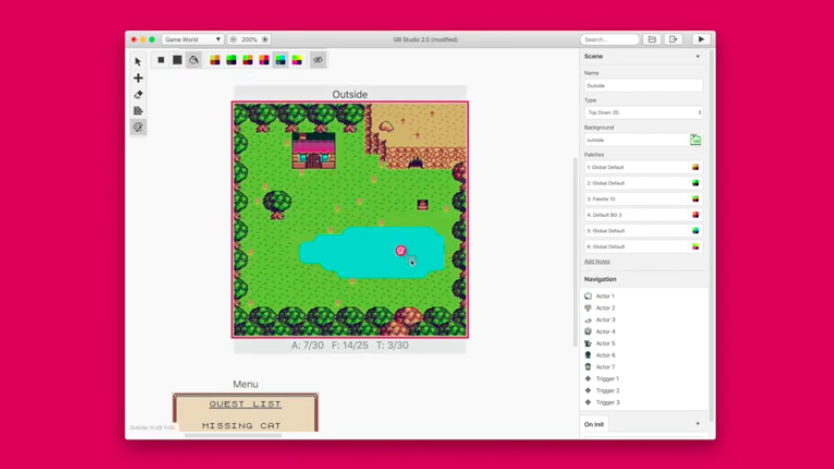Click the pink actor marker on pond
This screenshot has width=834, height=469.
(x=401, y=250)
